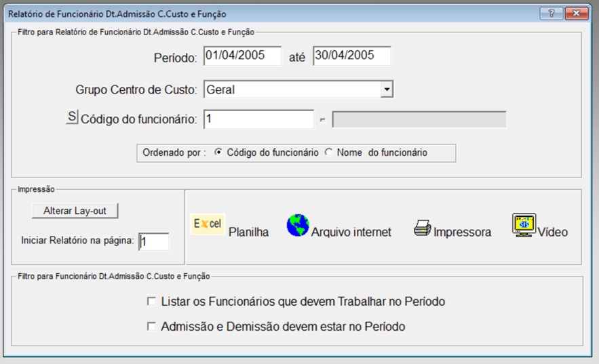Preview report using Vídeo monitor icon

[x=524, y=225]
